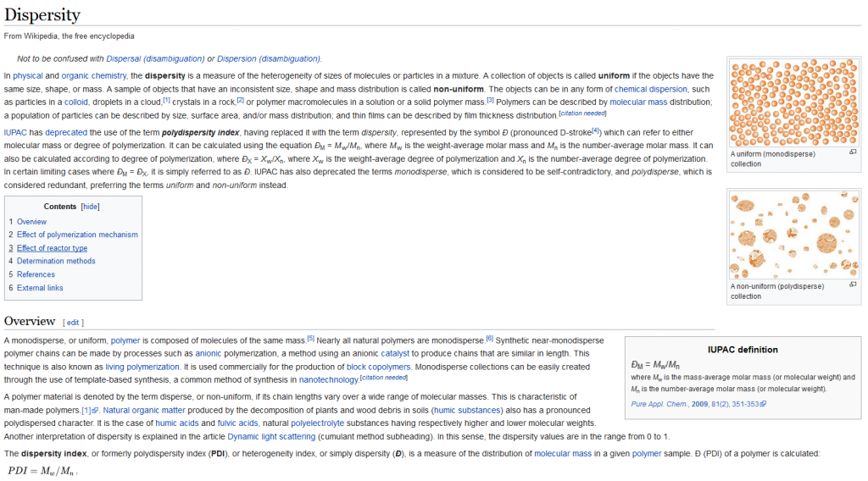Screen dimensions: 868x481
Task: Click citation needed after film thickness distribution
Action: pyautogui.click(x=582, y=113)
